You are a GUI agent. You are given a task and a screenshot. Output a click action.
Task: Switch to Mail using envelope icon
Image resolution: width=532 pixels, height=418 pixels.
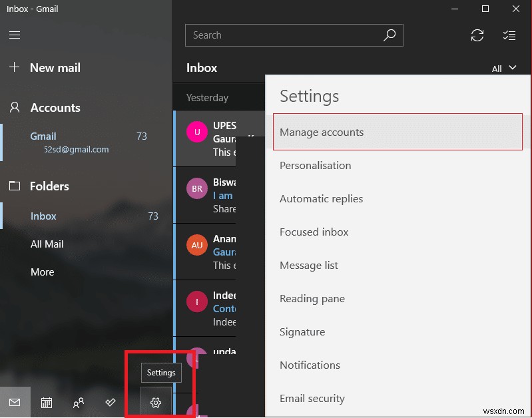(15, 403)
